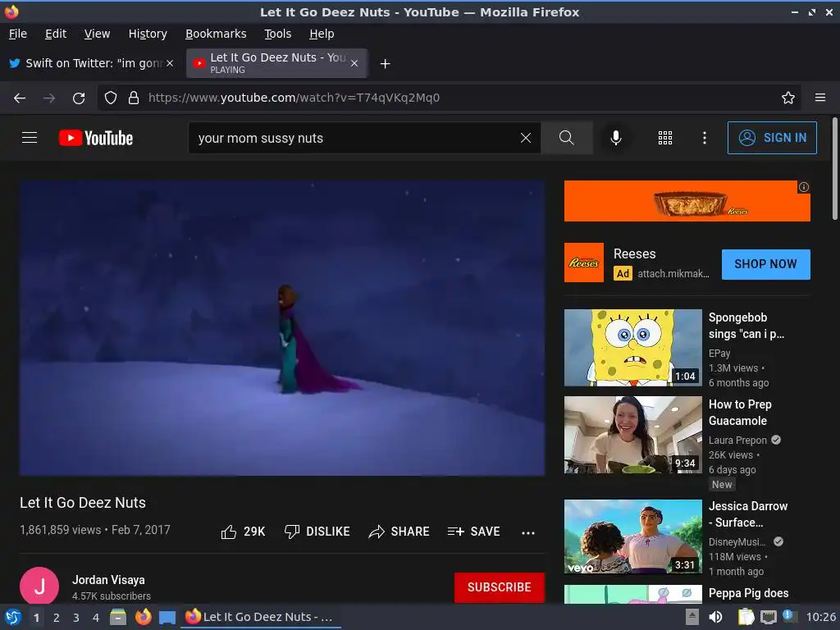The height and width of the screenshot is (630, 840).
Task: Open the Edit menu
Action: coord(56,34)
